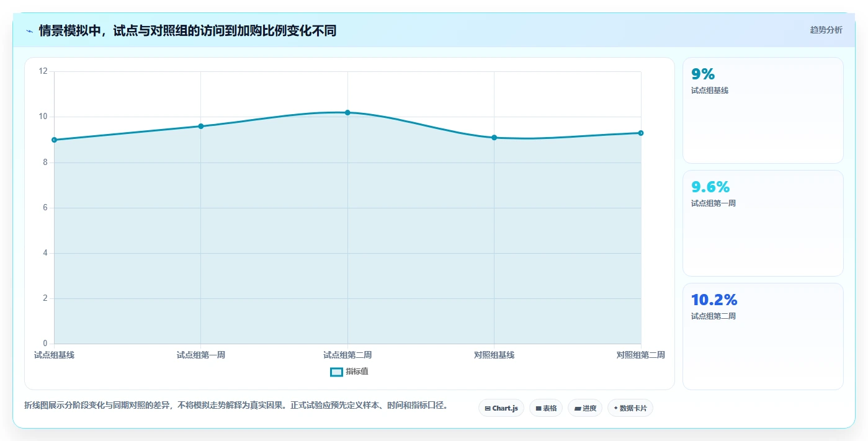Click the y-axis value 12

43,71
